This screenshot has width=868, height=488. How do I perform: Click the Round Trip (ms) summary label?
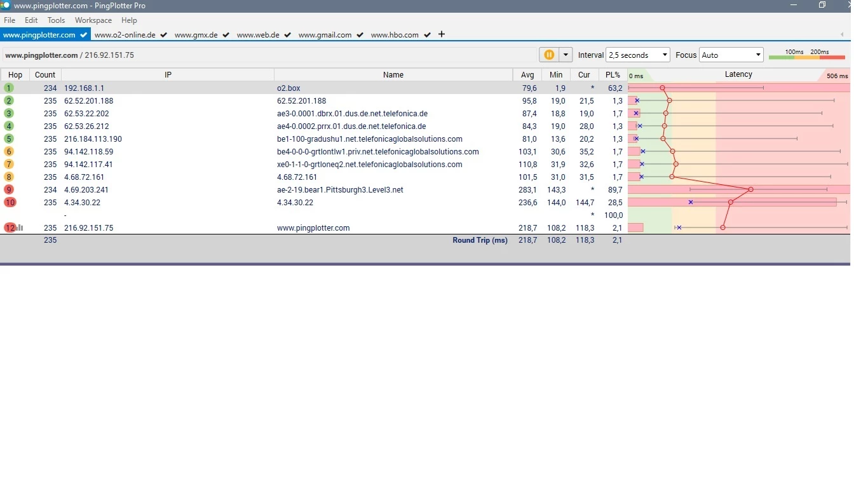point(480,240)
